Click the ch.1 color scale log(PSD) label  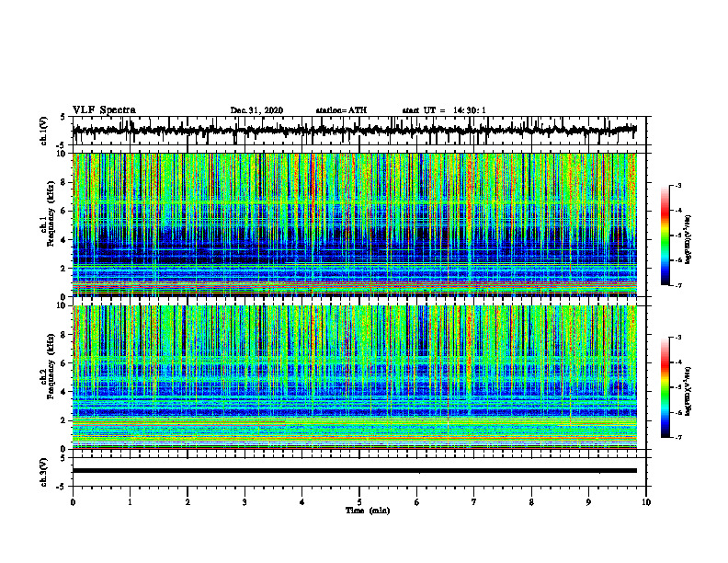(688, 240)
